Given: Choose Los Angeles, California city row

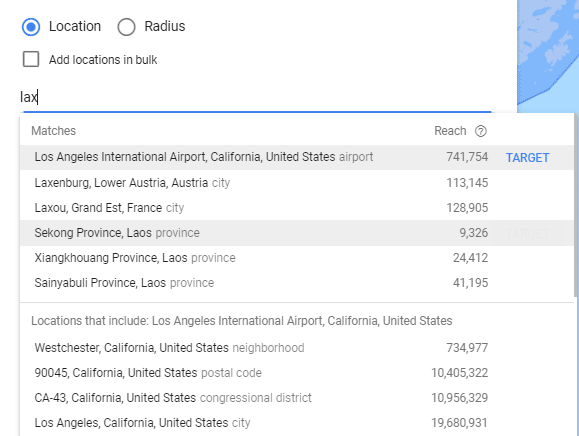Looking at the screenshot, I should [256, 423].
